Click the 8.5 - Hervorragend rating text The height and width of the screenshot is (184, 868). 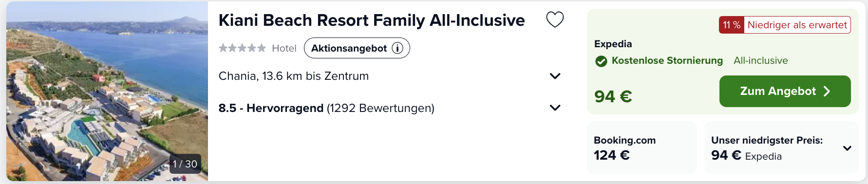(x=271, y=108)
